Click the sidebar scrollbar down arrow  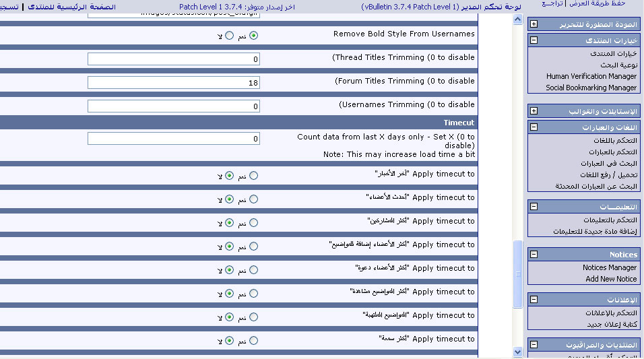pos(517,352)
